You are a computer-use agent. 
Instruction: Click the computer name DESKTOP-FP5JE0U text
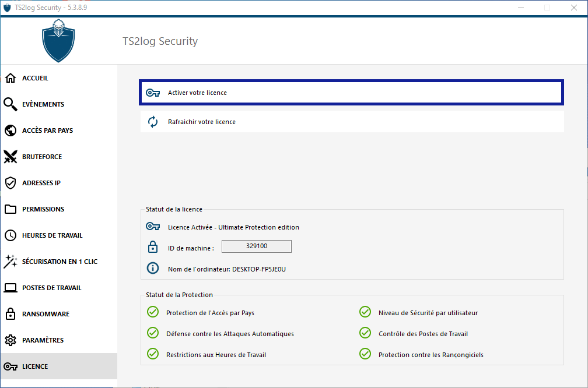coord(259,269)
